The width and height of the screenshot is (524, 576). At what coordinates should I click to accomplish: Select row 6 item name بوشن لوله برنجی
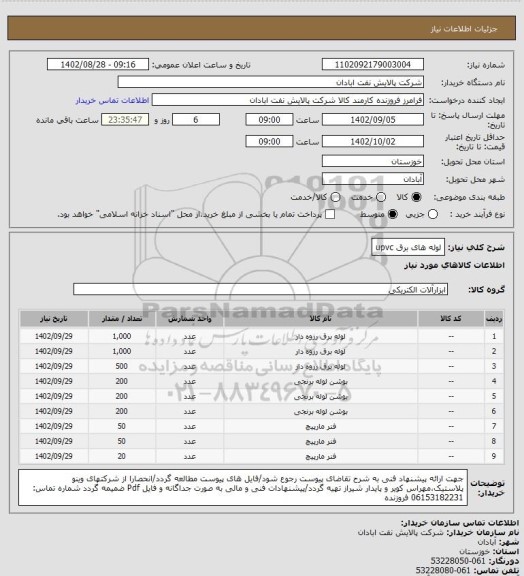(320, 411)
